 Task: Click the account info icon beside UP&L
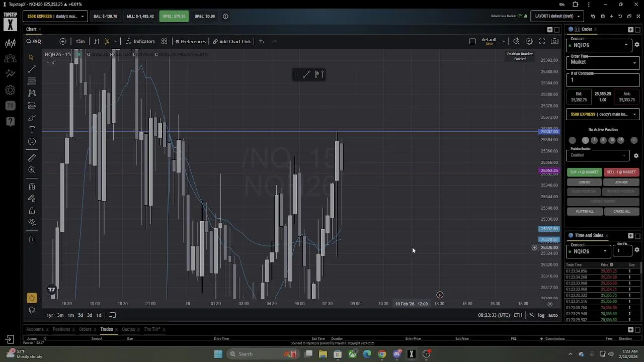point(225,16)
